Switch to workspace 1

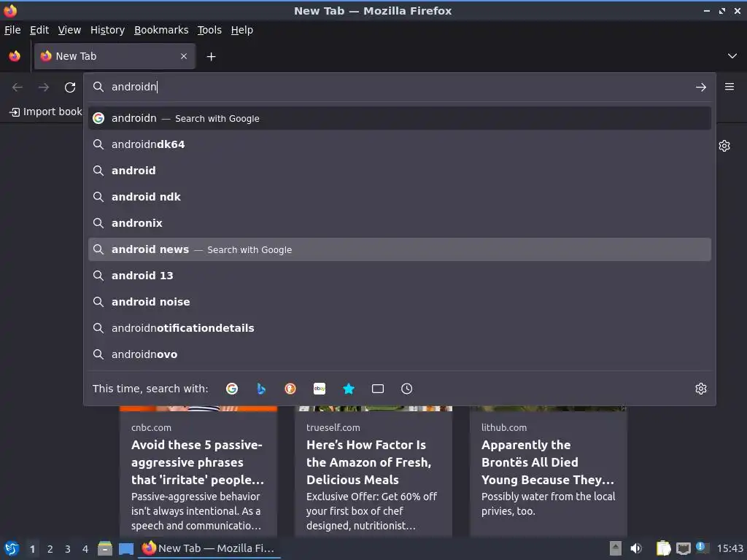click(32, 549)
